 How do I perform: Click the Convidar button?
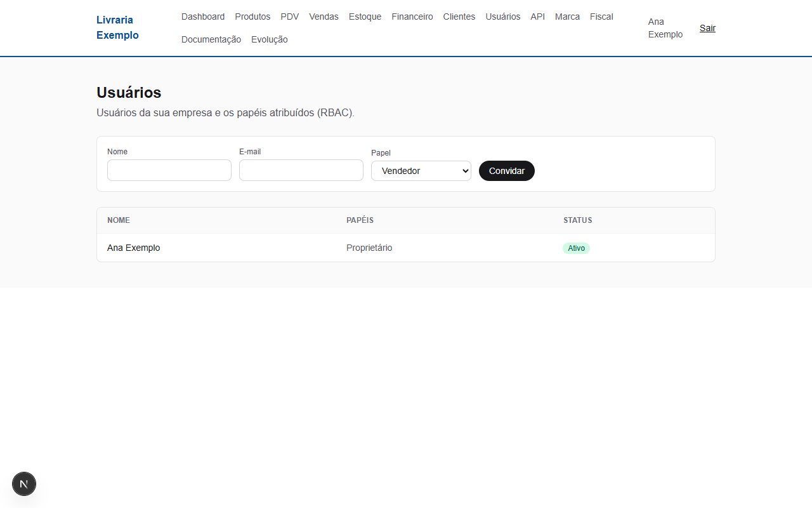pyautogui.click(x=507, y=171)
